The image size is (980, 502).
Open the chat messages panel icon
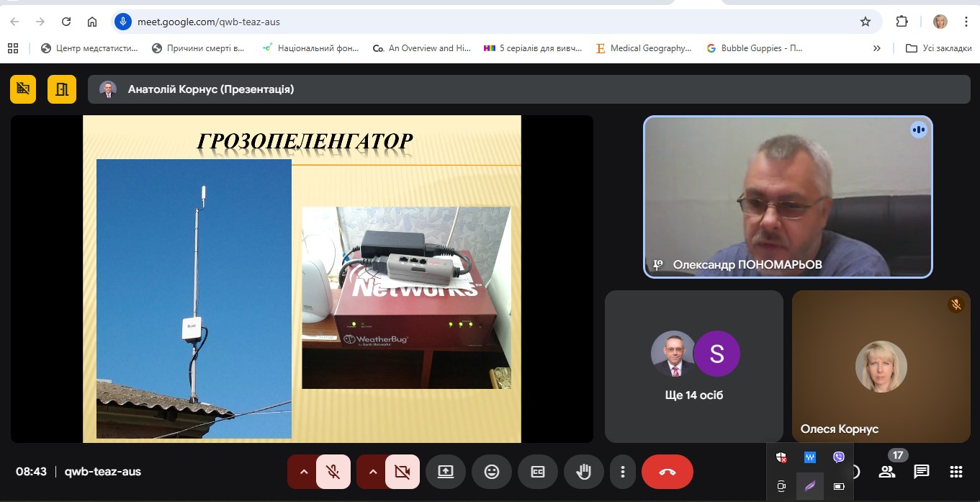pyautogui.click(x=921, y=472)
